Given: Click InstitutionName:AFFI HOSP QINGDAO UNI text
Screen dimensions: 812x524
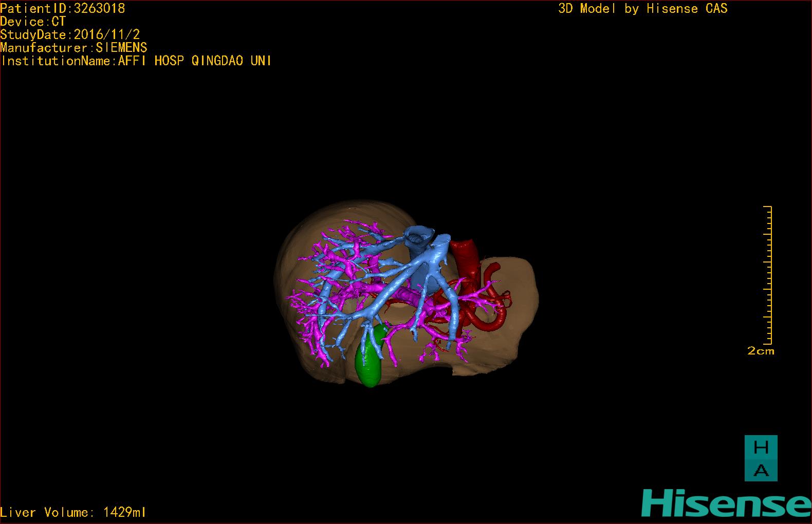Looking at the screenshot, I should (136, 61).
